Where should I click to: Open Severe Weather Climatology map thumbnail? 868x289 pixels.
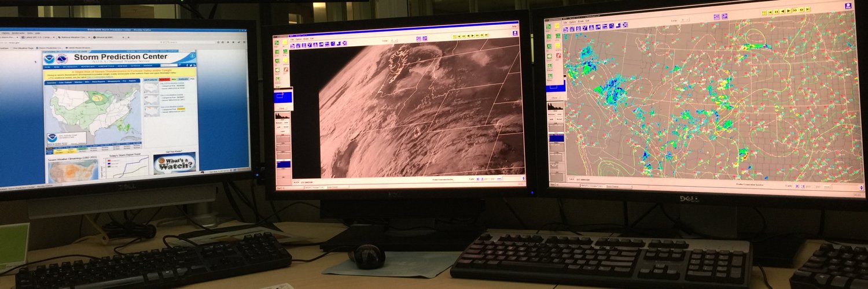click(x=73, y=171)
